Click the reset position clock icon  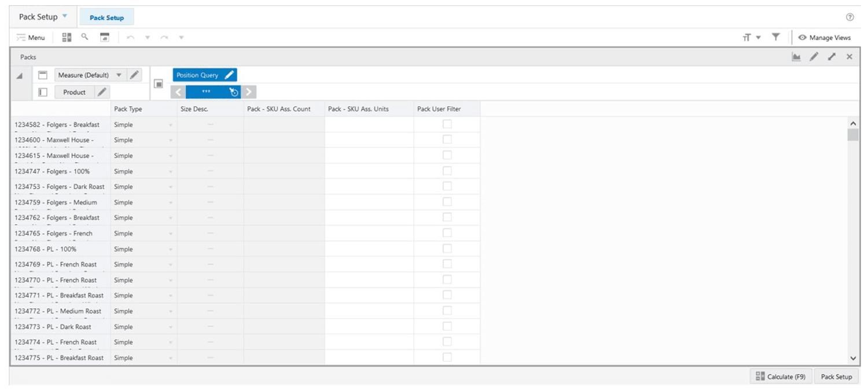coord(234,92)
